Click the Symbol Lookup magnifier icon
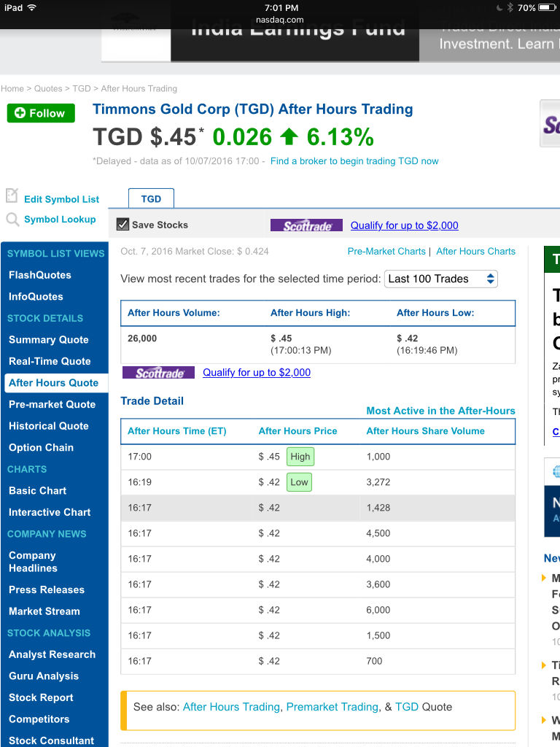 pyautogui.click(x=12, y=219)
